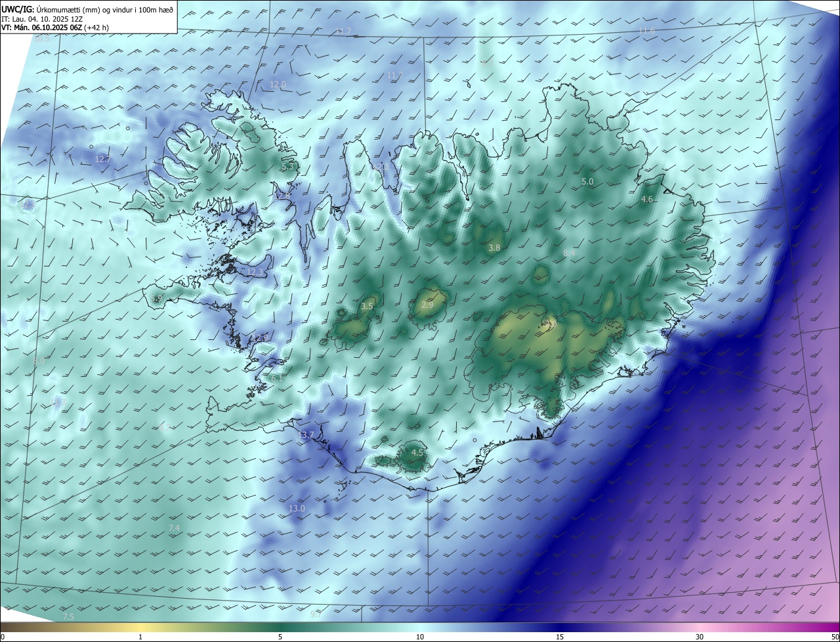
Task: Click the color scale tick label 10
Action: pyautogui.click(x=420, y=637)
